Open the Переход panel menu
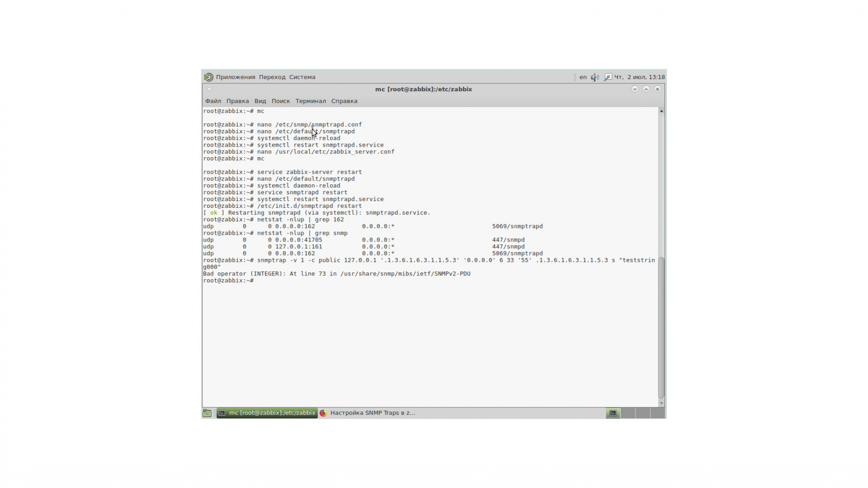868x488 pixels. pos(272,77)
